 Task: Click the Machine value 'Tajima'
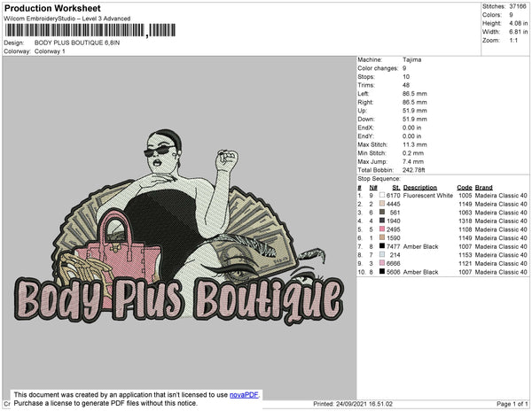pos(412,59)
